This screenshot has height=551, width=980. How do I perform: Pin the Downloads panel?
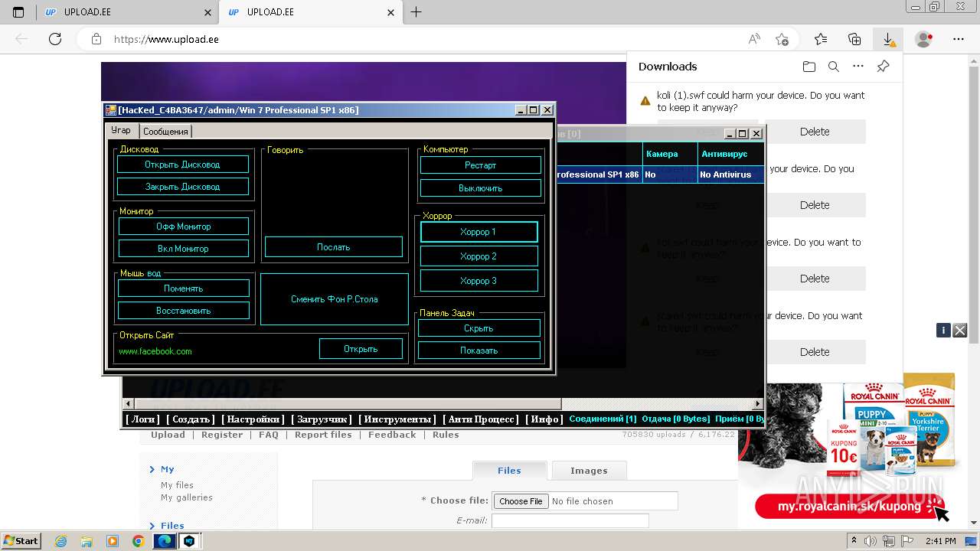[x=883, y=67]
